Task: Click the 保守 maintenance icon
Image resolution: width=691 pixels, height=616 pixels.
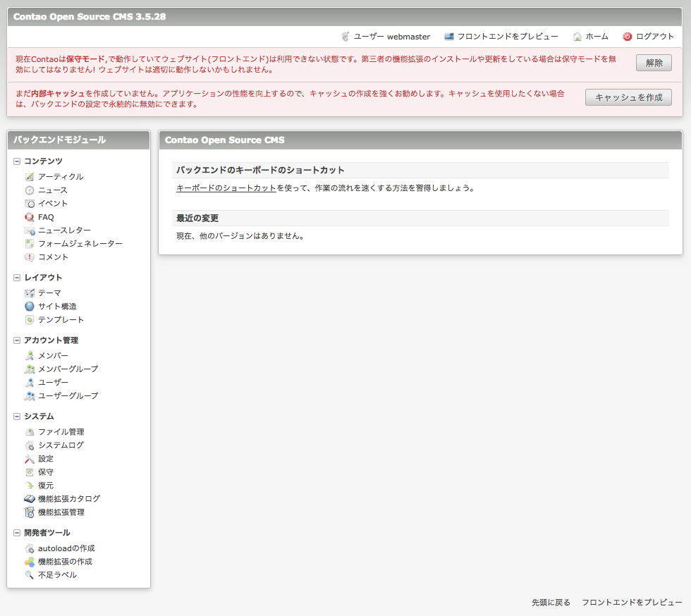Action: pos(30,472)
